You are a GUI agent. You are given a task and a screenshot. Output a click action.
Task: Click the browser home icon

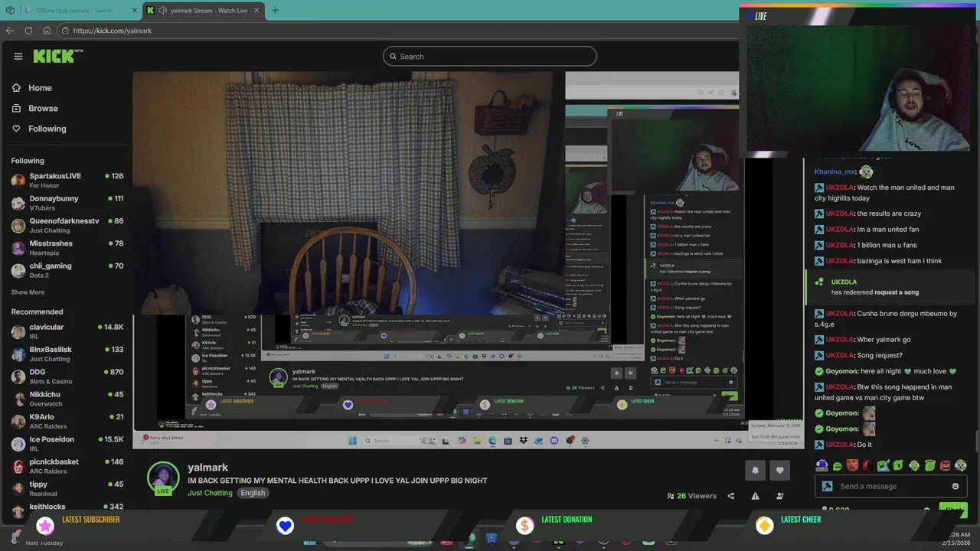(47, 31)
